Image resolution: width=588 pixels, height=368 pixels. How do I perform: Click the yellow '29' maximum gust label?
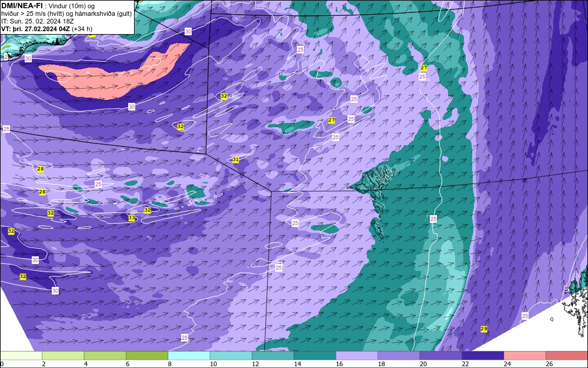484,329
